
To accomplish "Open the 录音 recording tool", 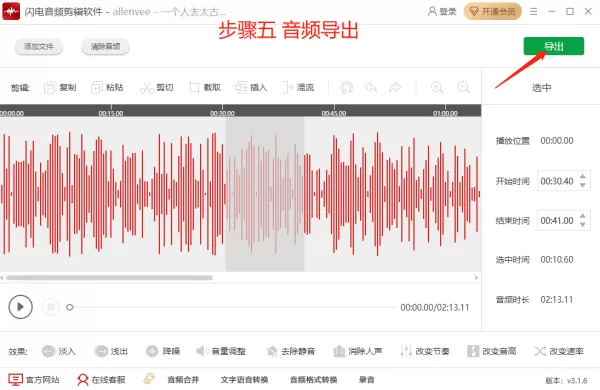I will pos(367,380).
